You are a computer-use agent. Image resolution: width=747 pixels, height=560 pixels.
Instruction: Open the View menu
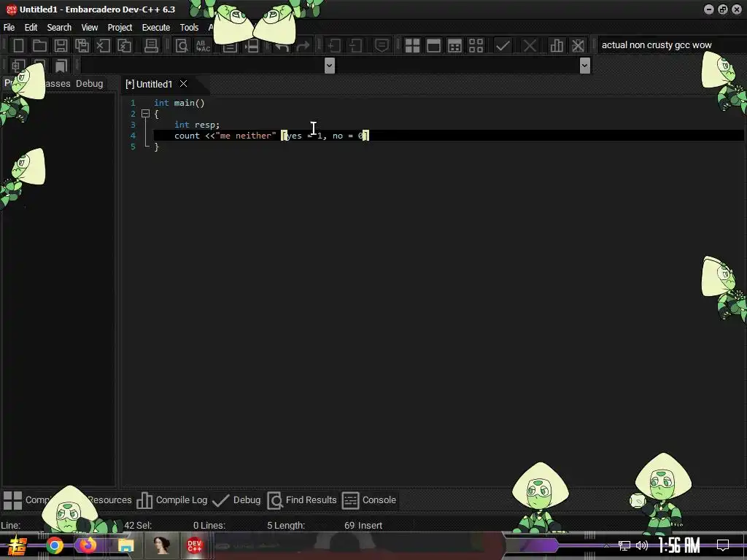coord(90,27)
